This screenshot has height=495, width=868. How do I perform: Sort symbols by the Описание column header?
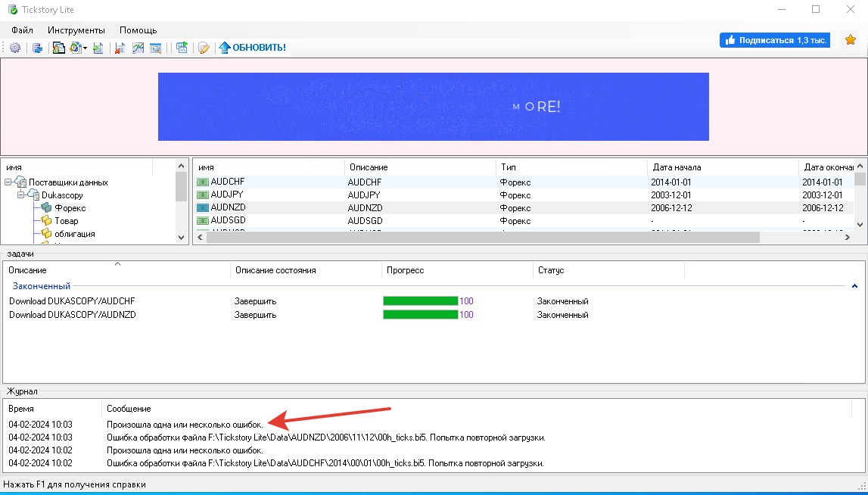[420, 167]
